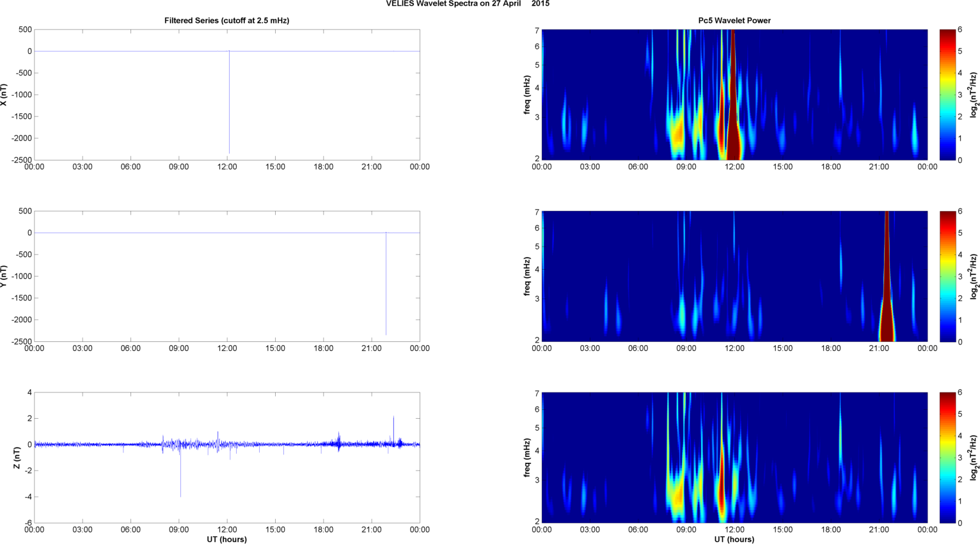Image resolution: width=980 pixels, height=544 pixels.
Task: Click the "12:00" tick under the X series plot
Action: pyautogui.click(x=227, y=167)
